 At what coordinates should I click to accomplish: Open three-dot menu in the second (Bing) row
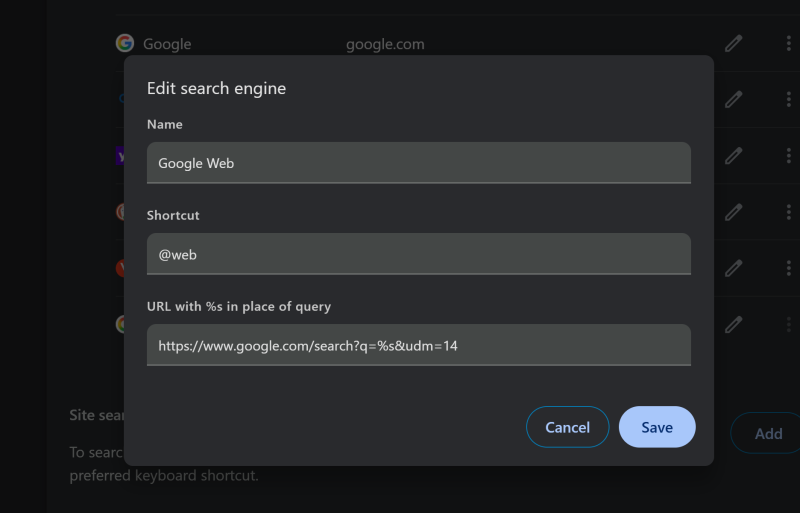pos(788,100)
